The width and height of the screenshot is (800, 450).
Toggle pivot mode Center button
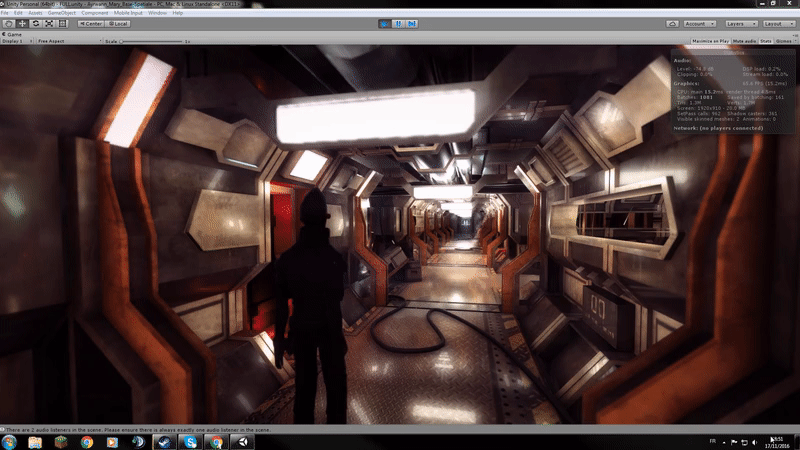point(91,23)
